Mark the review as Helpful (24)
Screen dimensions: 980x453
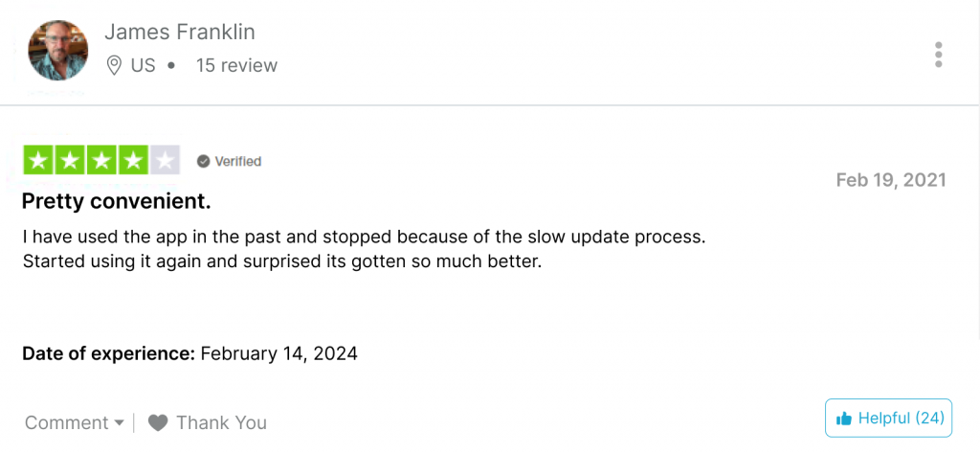(x=888, y=418)
